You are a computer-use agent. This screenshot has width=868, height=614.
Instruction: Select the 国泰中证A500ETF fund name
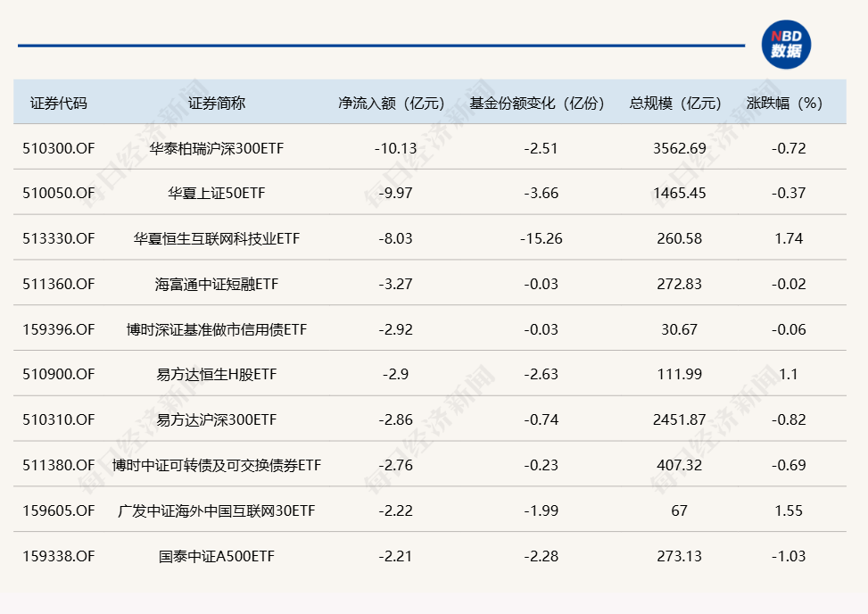click(217, 556)
